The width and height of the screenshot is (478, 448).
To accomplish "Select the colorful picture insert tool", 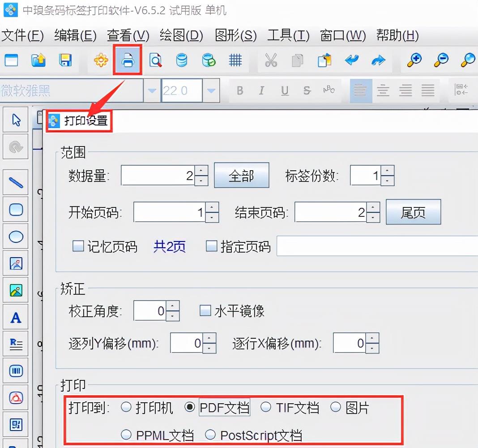I will coord(16,290).
